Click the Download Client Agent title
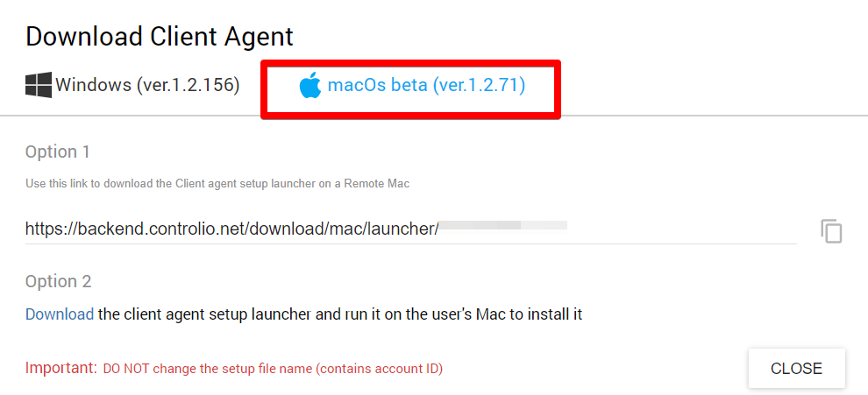 [159, 37]
